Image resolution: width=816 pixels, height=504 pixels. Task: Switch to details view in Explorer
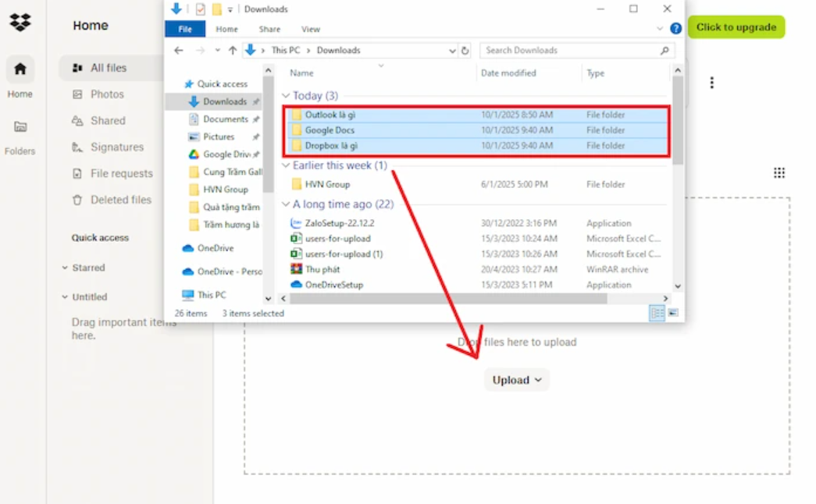pyautogui.click(x=657, y=312)
